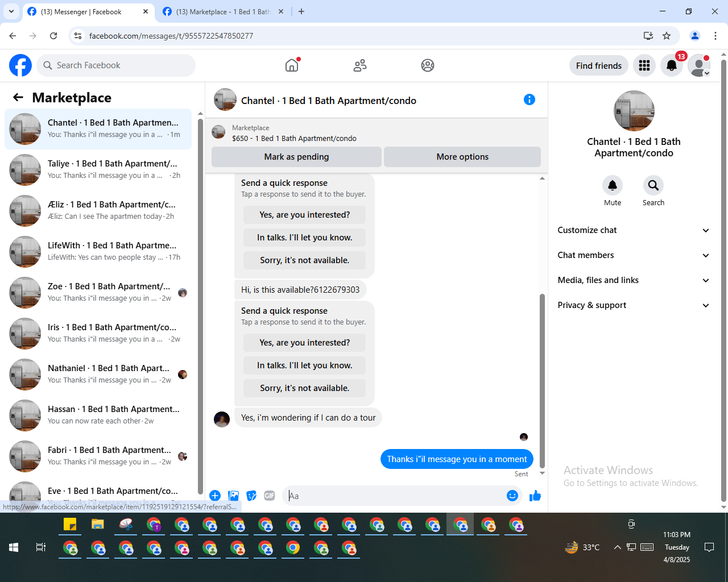Click Mark as pending button

[x=296, y=157]
